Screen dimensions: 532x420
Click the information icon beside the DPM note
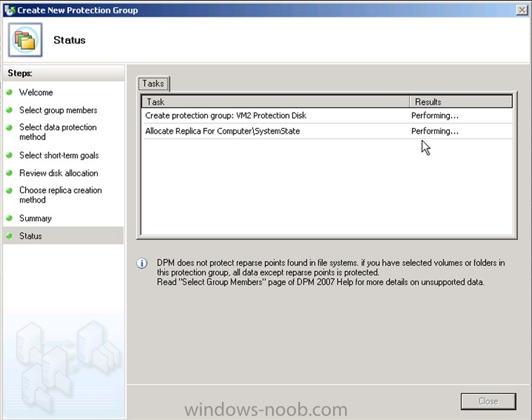tap(142, 263)
